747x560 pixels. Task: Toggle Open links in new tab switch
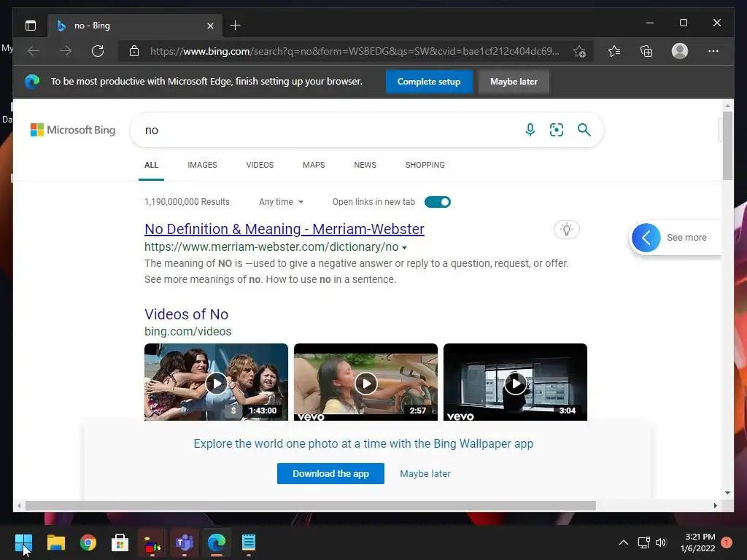coord(438,202)
